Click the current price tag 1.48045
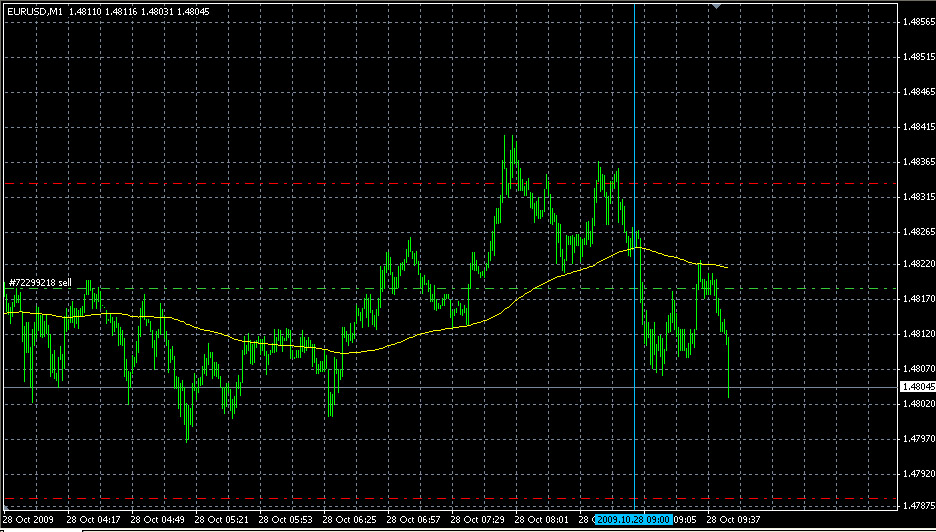 pyautogui.click(x=917, y=386)
